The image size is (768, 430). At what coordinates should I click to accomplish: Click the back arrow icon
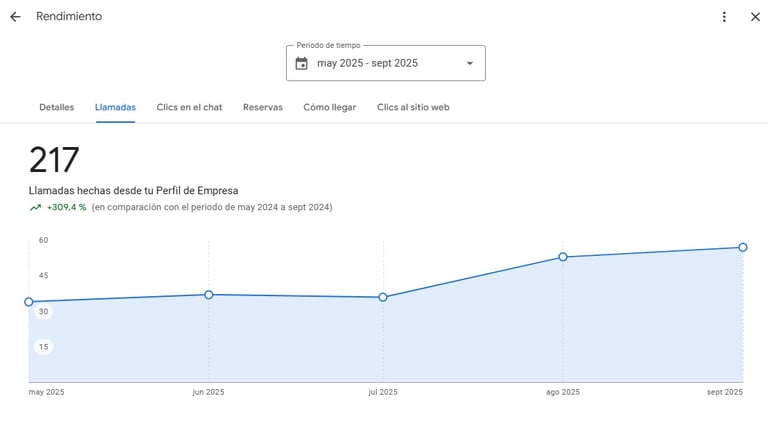click(15, 17)
